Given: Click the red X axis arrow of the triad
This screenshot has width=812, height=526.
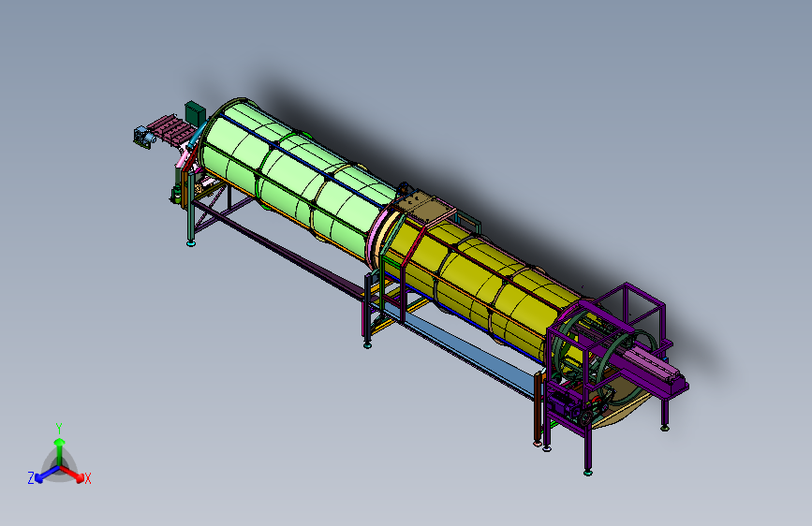Looking at the screenshot, I should 73,474.
